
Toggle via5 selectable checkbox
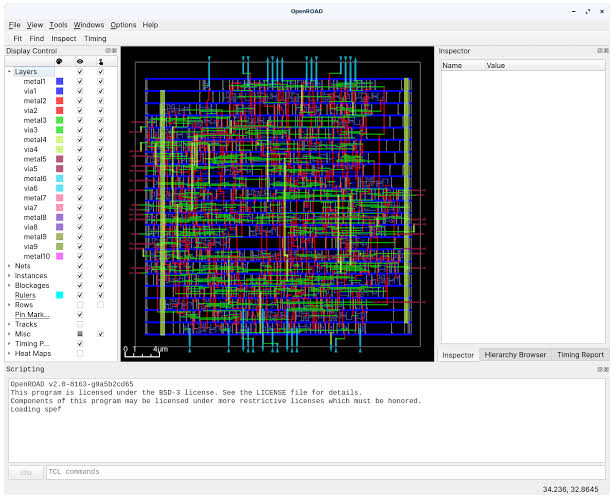point(101,169)
